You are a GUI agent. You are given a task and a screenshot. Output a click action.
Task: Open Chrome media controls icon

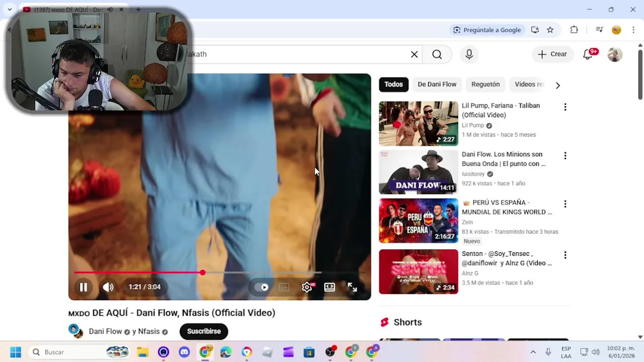[x=599, y=30]
